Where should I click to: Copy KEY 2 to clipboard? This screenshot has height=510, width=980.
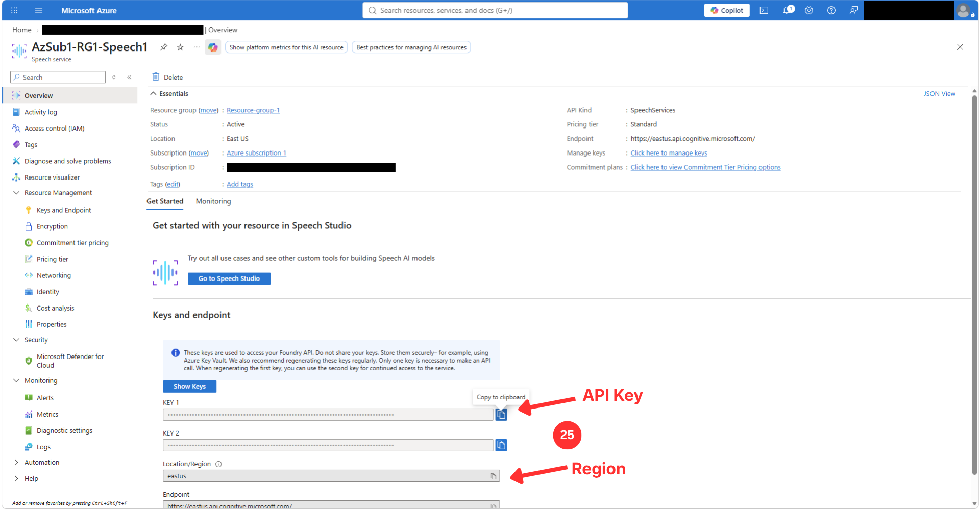point(501,445)
